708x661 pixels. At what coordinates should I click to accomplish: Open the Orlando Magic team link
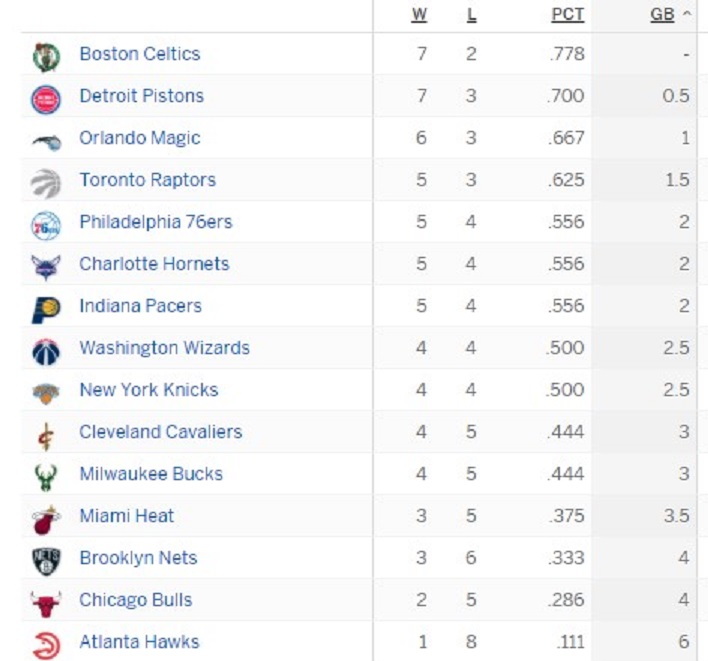click(x=140, y=138)
